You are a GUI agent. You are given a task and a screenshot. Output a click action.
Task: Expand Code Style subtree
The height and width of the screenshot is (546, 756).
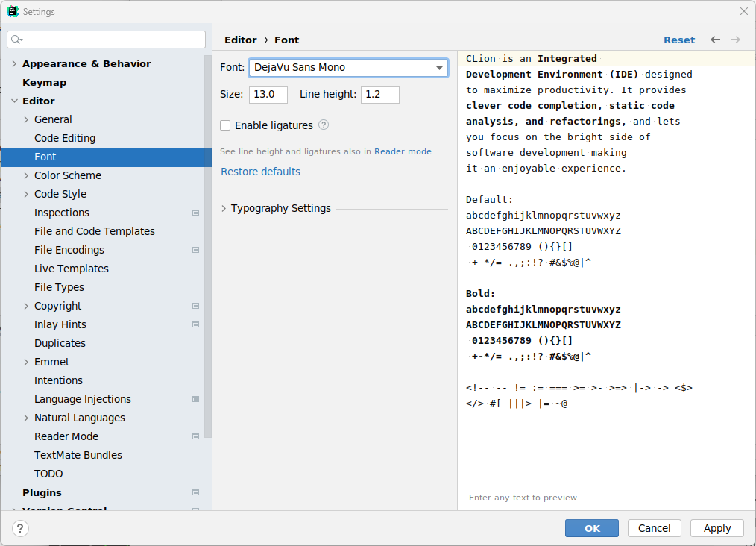tap(27, 194)
